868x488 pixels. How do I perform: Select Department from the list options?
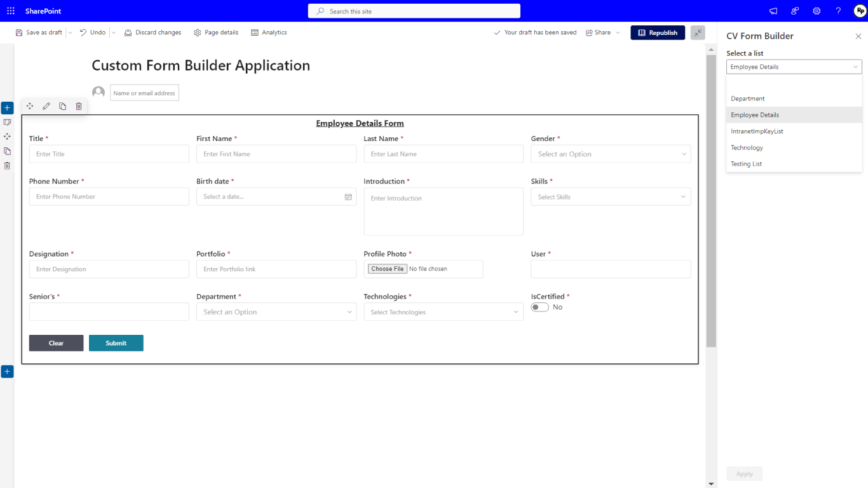(x=794, y=98)
